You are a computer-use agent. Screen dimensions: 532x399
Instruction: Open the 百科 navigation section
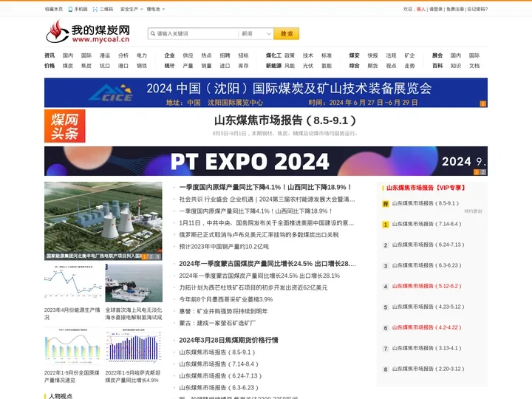tap(437, 66)
